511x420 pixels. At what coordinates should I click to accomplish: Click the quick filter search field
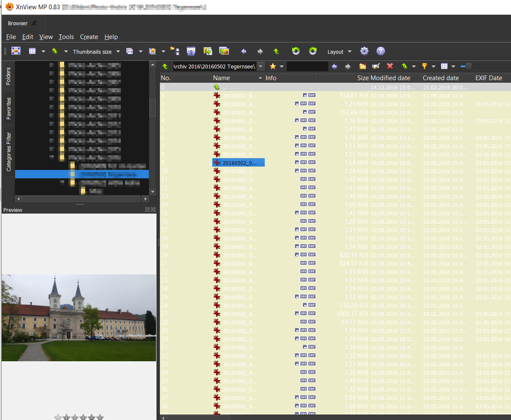[307, 66]
